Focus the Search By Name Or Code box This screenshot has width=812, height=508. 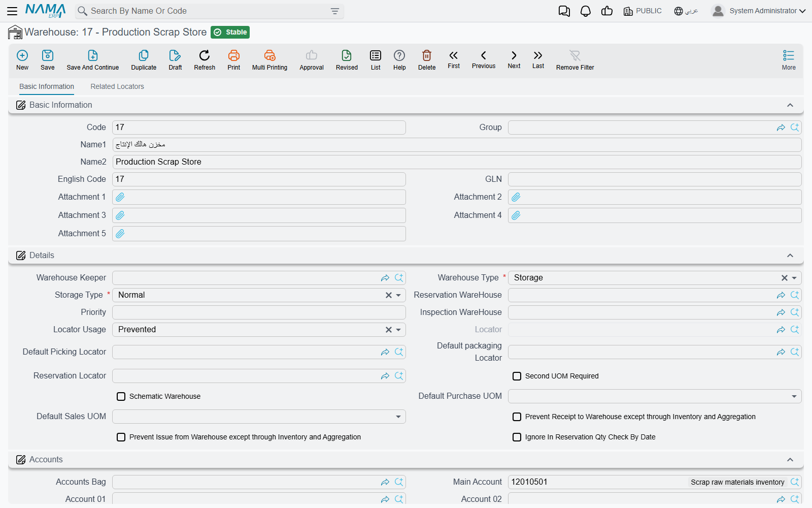(210, 11)
